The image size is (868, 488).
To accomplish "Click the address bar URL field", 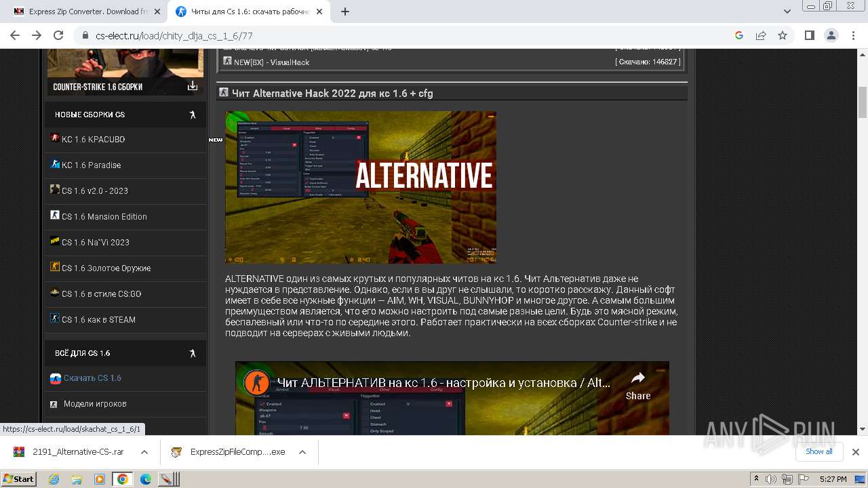I will pos(407,35).
